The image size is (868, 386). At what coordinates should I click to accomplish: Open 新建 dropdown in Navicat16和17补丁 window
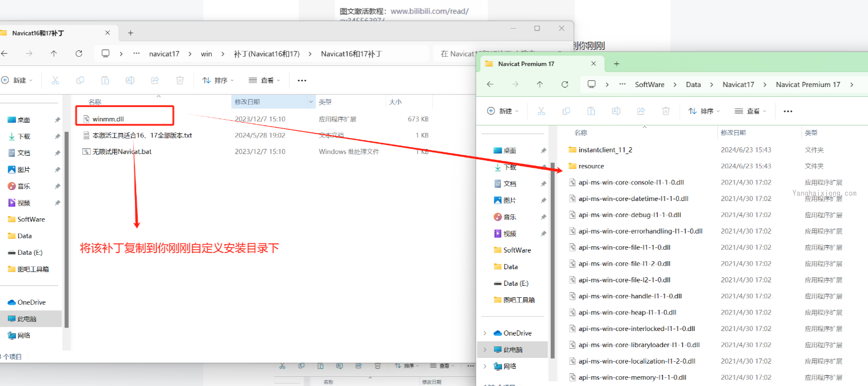(17, 80)
